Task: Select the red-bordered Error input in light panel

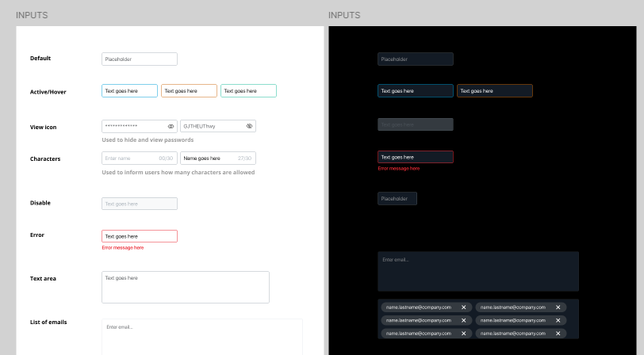Action: click(x=140, y=236)
